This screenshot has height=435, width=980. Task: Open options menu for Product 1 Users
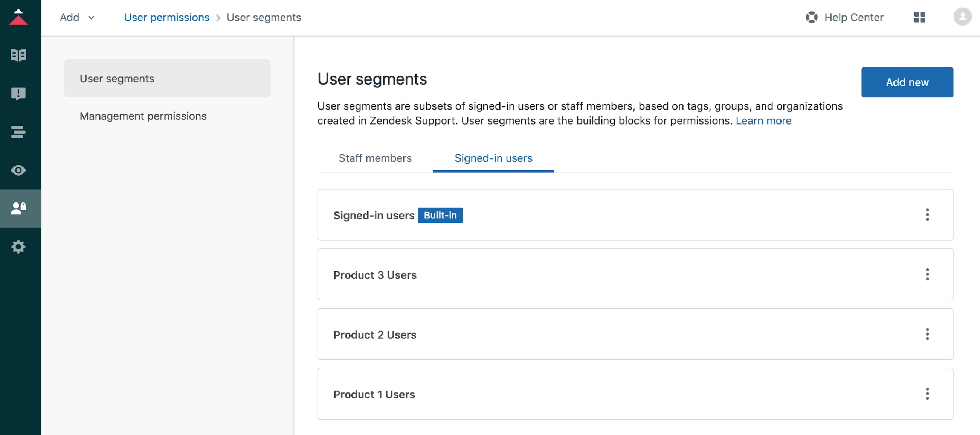click(927, 394)
